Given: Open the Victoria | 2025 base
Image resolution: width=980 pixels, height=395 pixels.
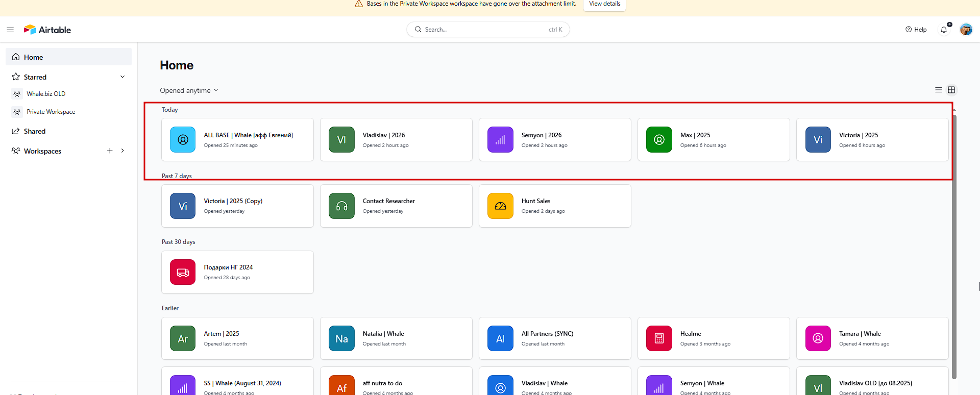Looking at the screenshot, I should [872, 140].
